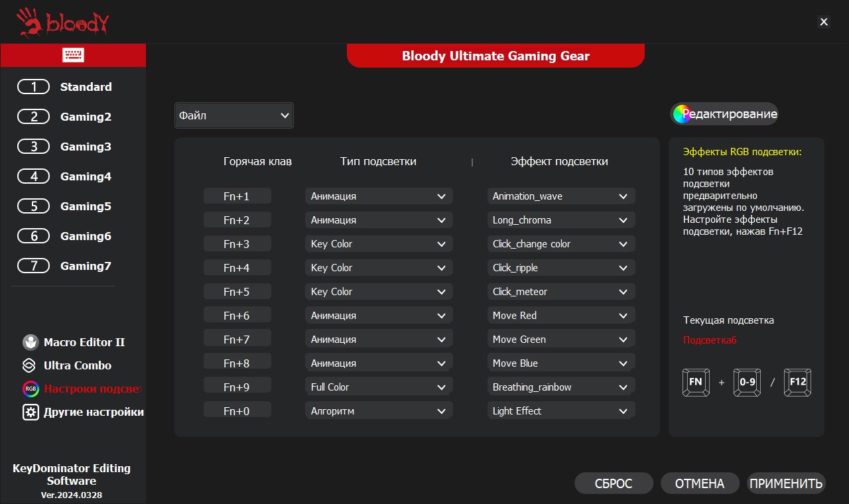Open Macro Editor II via its icon
Screen dimensions: 849x504
tap(31, 342)
